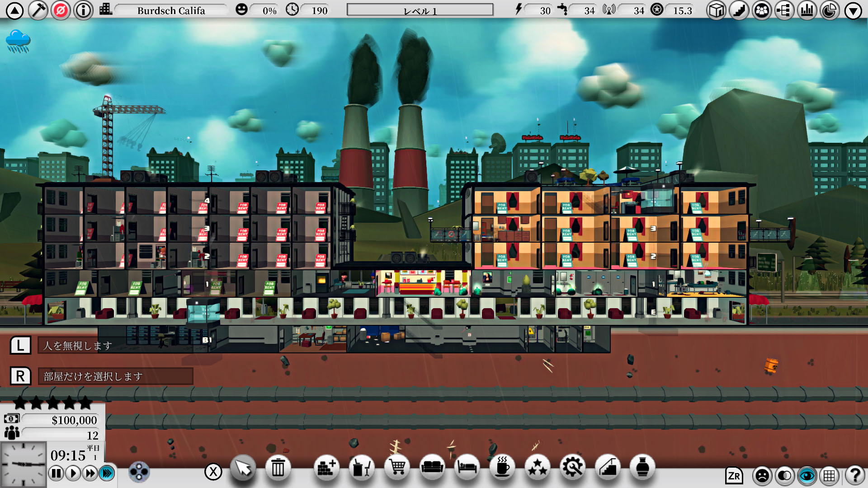Image resolution: width=868 pixels, height=488 pixels.
Task: Open the shopping cart retail category
Action: [397, 468]
